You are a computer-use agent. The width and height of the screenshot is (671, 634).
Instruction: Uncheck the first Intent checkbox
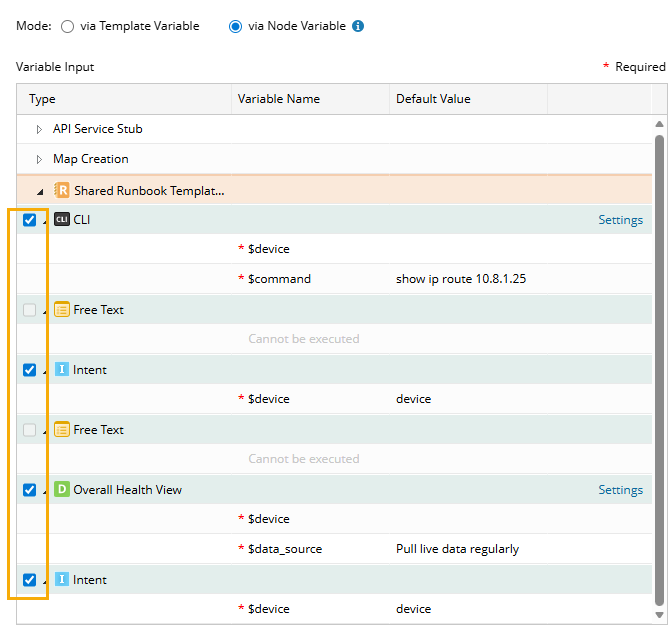coord(30,370)
